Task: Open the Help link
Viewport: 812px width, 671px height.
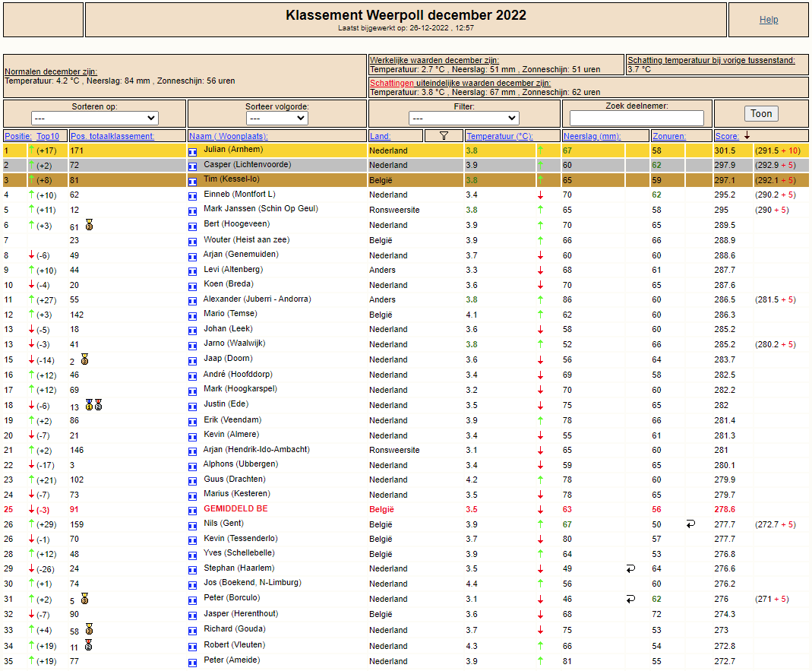Action: pyautogui.click(x=769, y=20)
